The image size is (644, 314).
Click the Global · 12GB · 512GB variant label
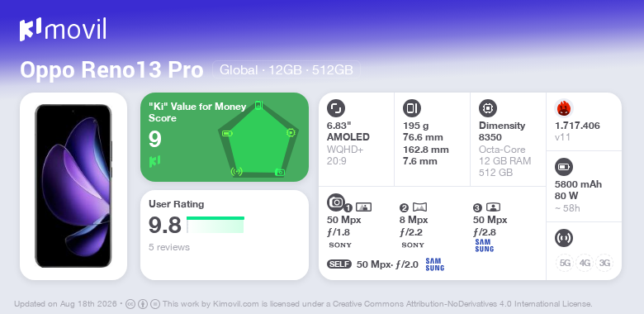[286, 70]
